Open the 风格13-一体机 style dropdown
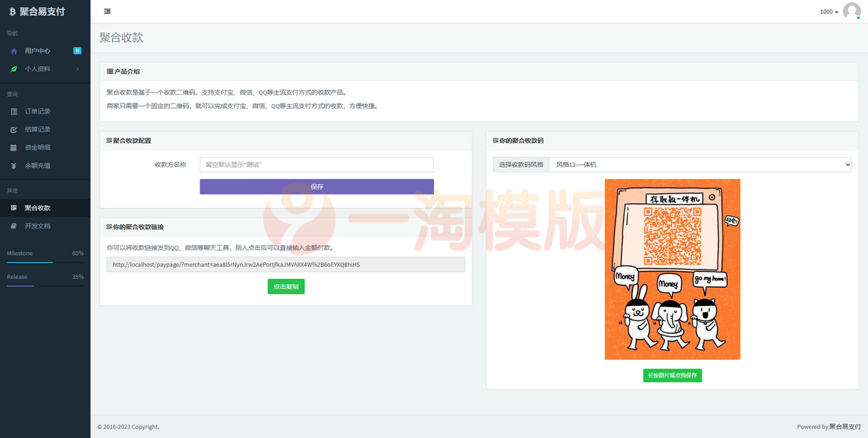Screen dimensions: 868x438 (700, 165)
